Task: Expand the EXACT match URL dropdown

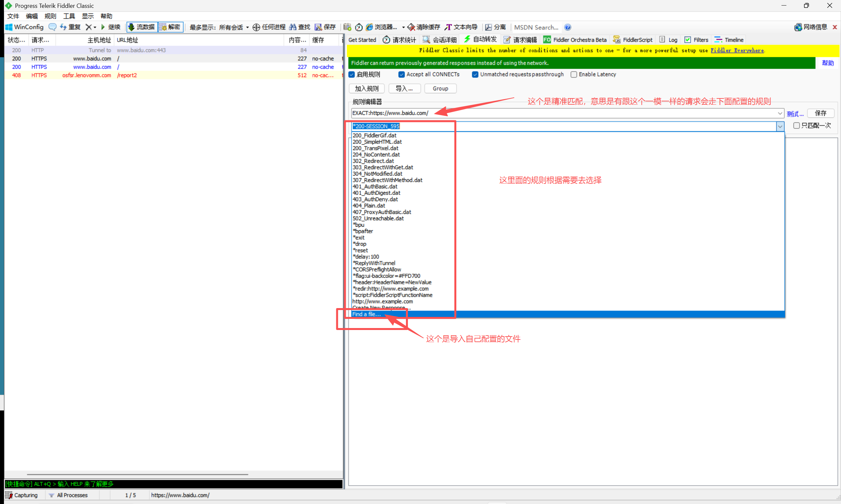Action: (x=780, y=113)
